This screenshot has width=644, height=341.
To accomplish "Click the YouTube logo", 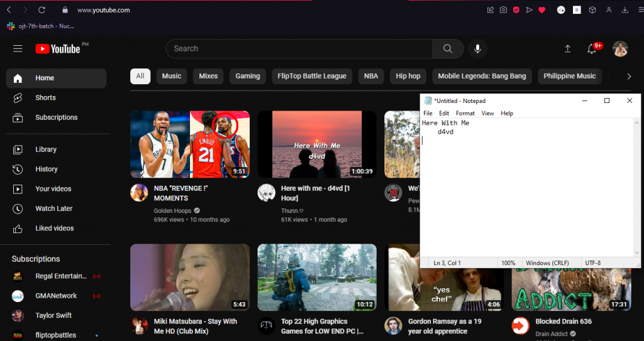I will pyautogui.click(x=57, y=49).
